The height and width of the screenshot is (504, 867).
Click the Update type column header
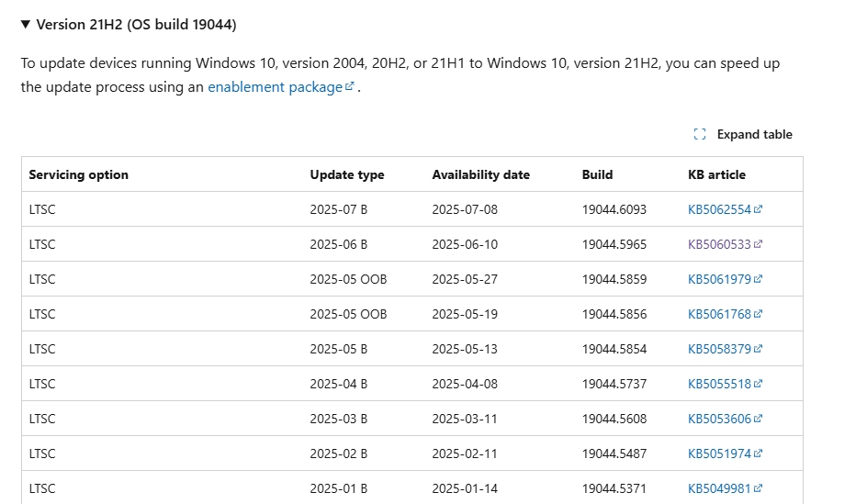(x=347, y=174)
